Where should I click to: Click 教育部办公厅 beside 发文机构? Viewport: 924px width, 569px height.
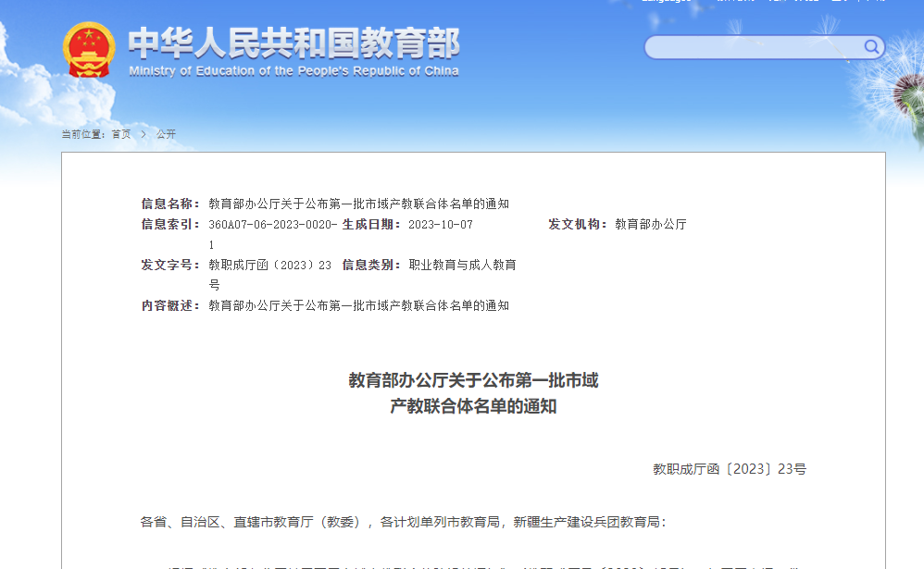tap(651, 225)
